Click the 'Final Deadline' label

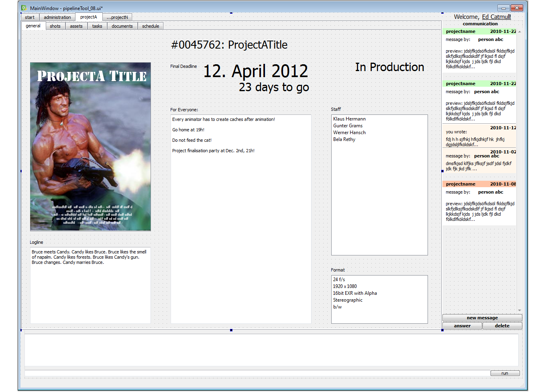coord(183,66)
